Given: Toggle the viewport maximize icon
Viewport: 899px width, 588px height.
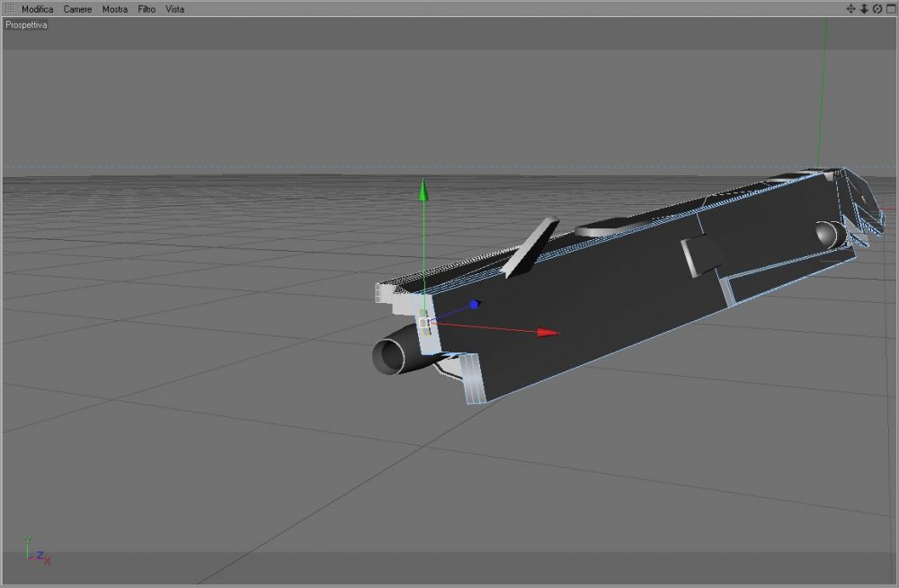Looking at the screenshot, I should [x=891, y=9].
